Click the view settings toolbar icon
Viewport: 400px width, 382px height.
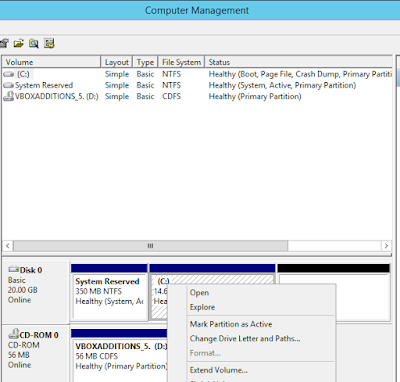point(49,43)
